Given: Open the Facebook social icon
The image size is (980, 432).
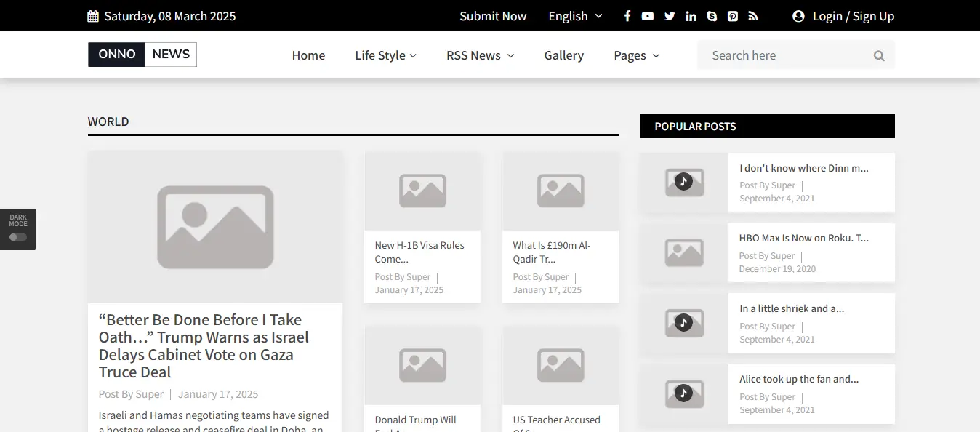Looking at the screenshot, I should click(x=627, y=16).
